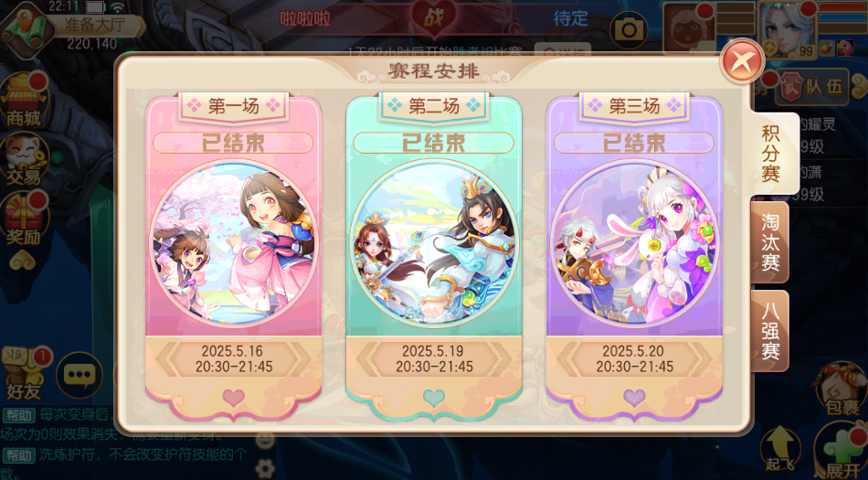
Task: Toggle the purple heart on 第三场 card
Action: [634, 397]
